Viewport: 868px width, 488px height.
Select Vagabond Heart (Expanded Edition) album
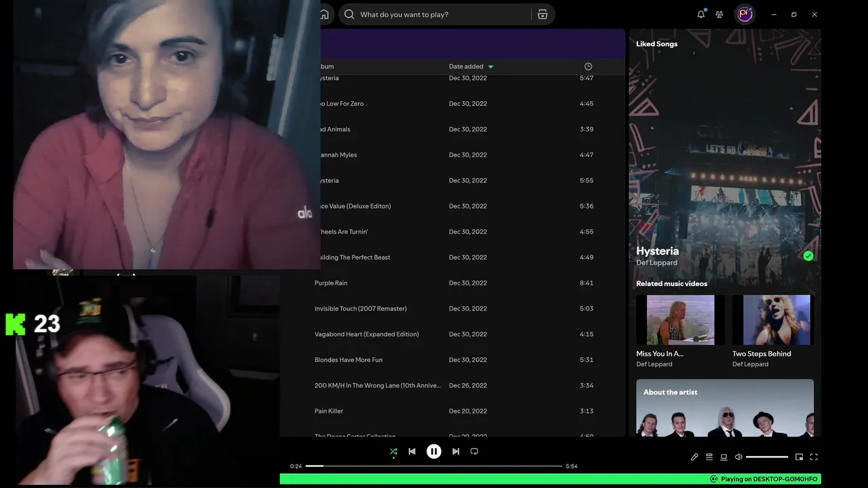pyautogui.click(x=366, y=334)
